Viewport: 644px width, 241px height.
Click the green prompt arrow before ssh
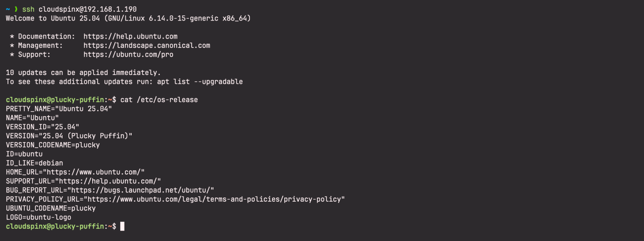click(16, 9)
